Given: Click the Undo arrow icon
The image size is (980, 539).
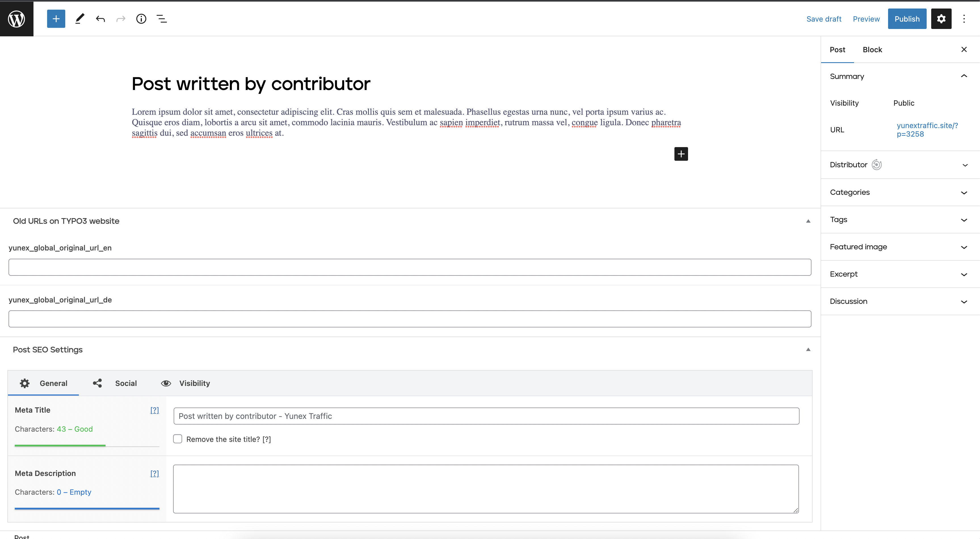Looking at the screenshot, I should 100,19.
